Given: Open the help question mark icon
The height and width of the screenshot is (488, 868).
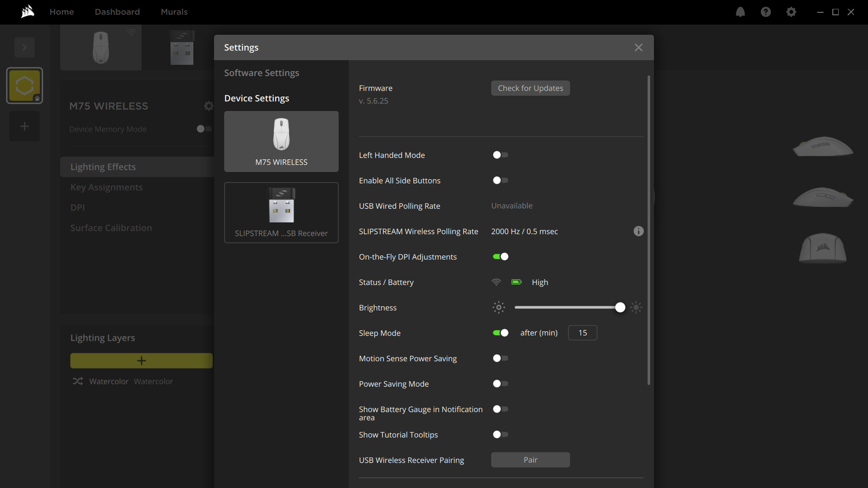Looking at the screenshot, I should click(x=766, y=11).
